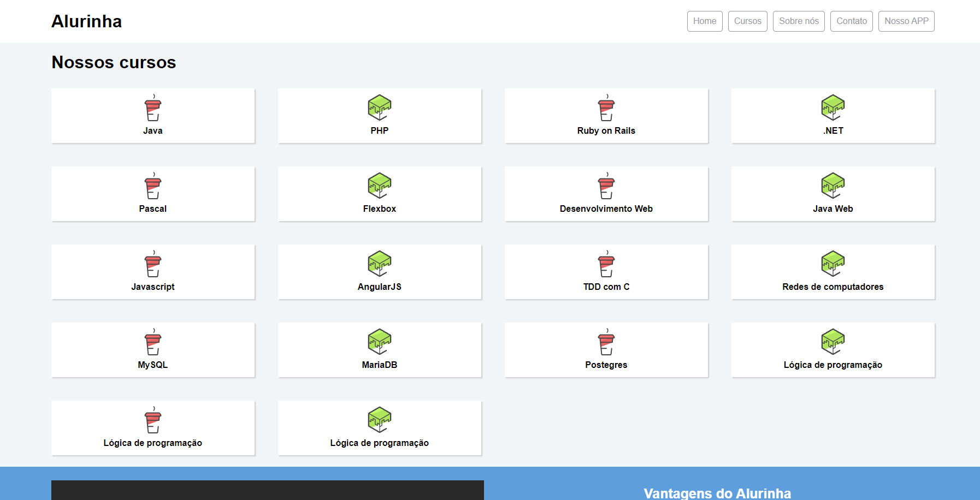This screenshot has width=980, height=500.
Task: Select the cup icon on Ruby on Rails card
Action: click(x=606, y=109)
